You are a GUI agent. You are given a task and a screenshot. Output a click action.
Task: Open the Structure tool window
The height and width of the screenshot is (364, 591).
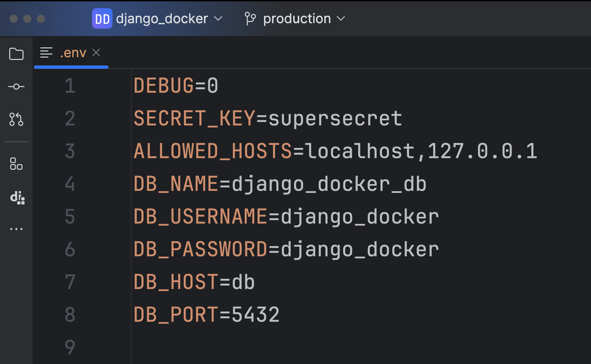click(16, 164)
